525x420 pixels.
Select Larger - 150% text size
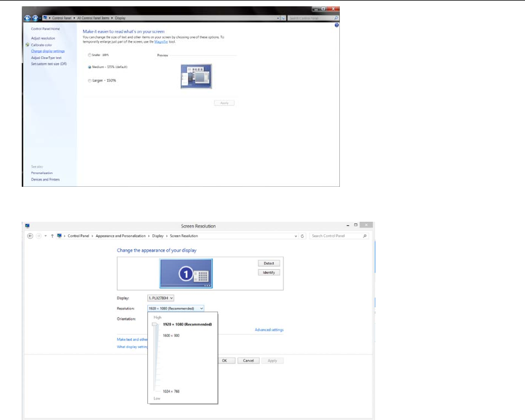click(x=89, y=81)
